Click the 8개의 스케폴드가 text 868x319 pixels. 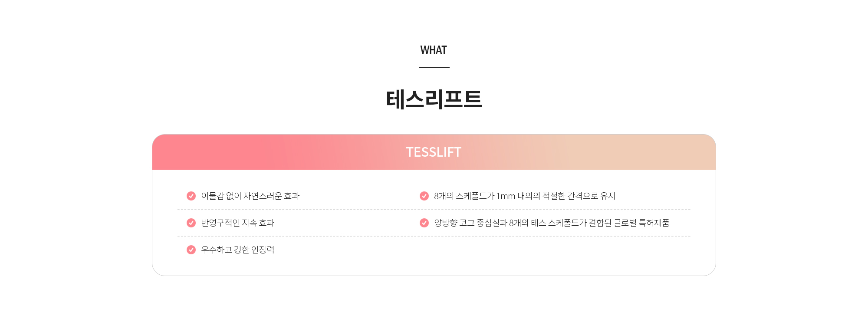coord(464,196)
